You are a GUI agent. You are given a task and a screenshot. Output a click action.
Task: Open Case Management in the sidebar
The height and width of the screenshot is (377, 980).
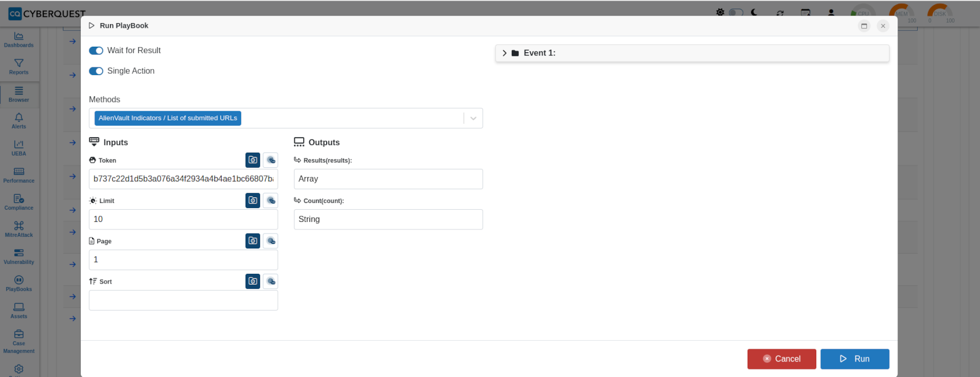point(19,341)
